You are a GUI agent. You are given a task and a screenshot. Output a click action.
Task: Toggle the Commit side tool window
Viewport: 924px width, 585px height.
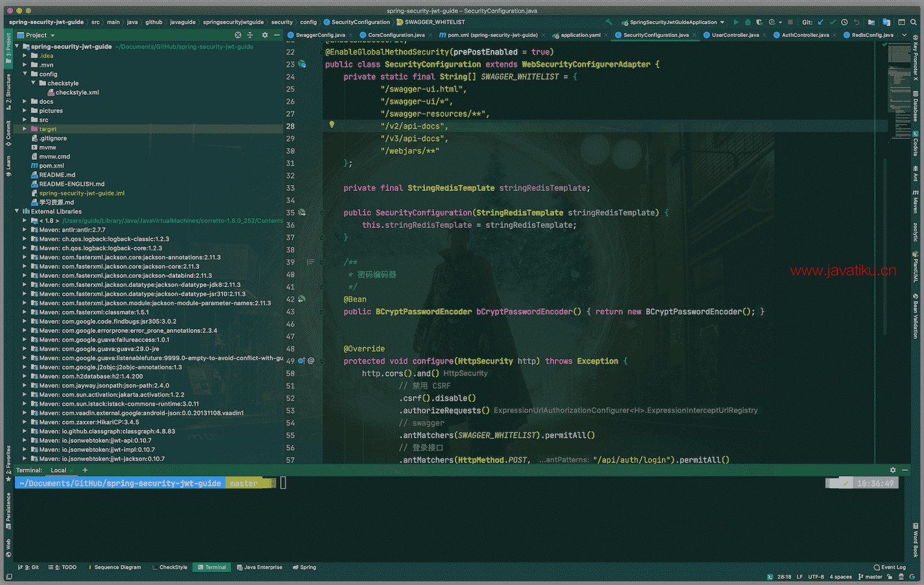pos(8,133)
